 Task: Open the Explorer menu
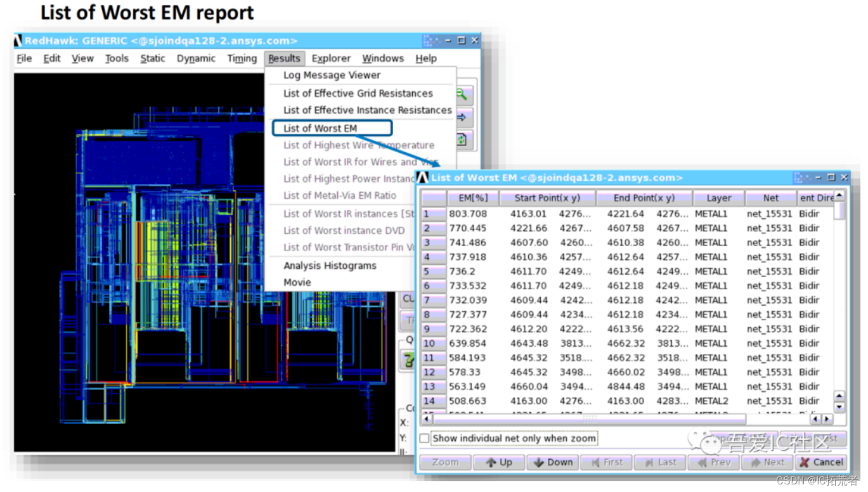(x=331, y=58)
